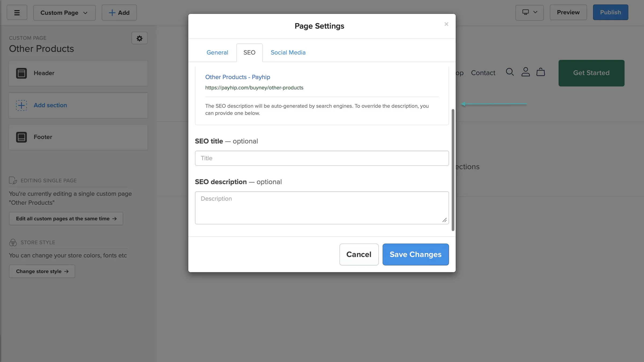The image size is (644, 362).
Task: Open page settings gear icon
Action: pos(140,38)
